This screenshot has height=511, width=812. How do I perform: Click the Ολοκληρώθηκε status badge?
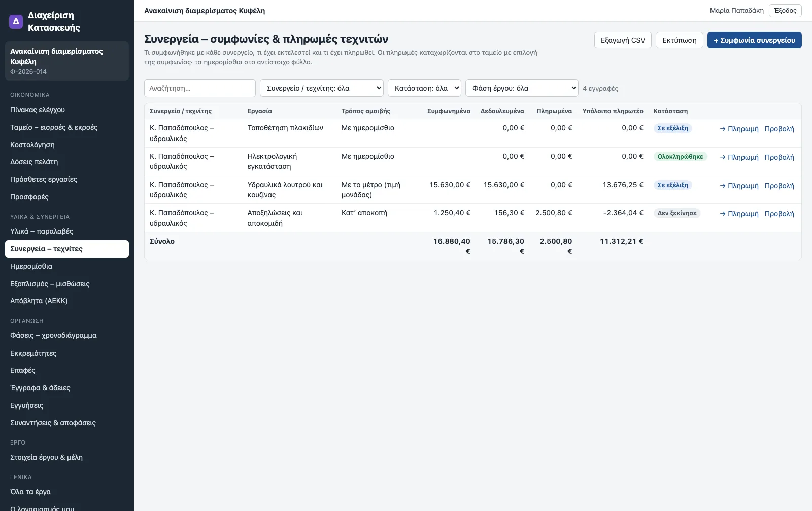pos(680,157)
